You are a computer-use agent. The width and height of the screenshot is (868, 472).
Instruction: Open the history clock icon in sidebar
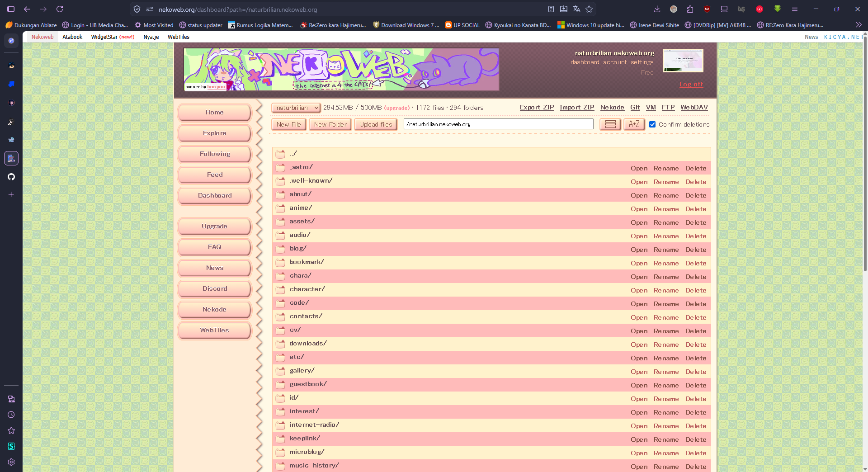(11, 415)
